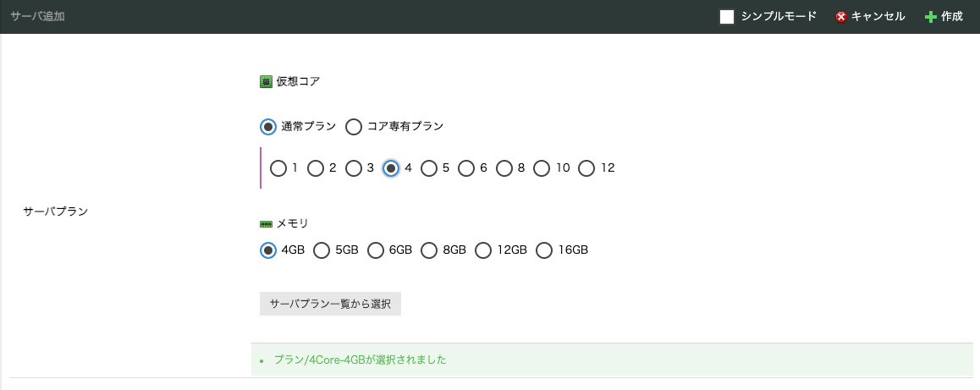
Task: Select 8GB memory option
Action: (429, 250)
